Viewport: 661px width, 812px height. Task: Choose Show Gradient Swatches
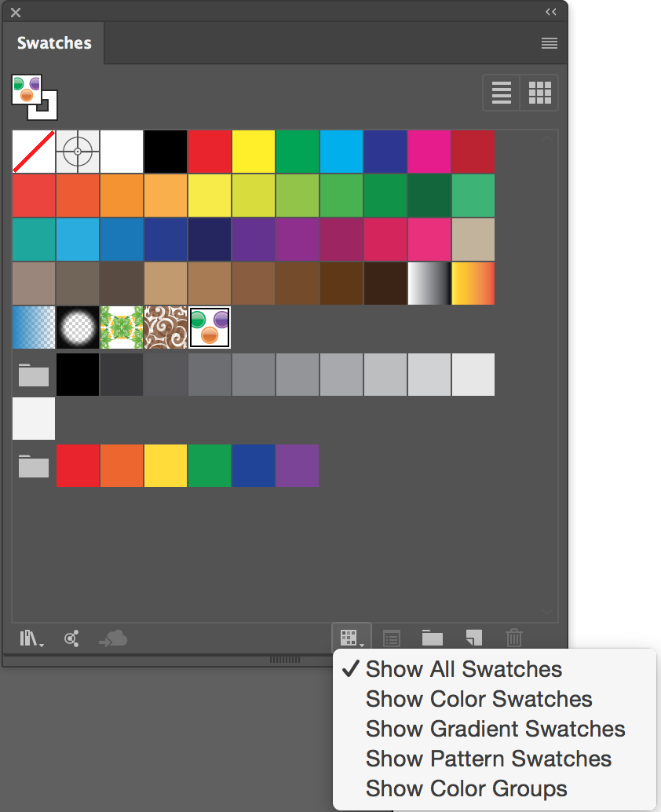(x=495, y=729)
